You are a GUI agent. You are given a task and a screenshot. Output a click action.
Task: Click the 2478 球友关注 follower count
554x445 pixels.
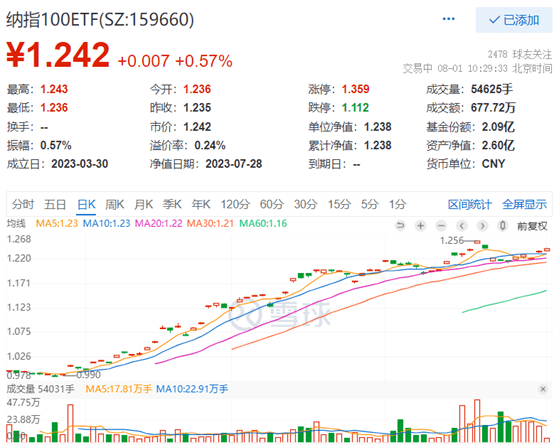point(520,54)
